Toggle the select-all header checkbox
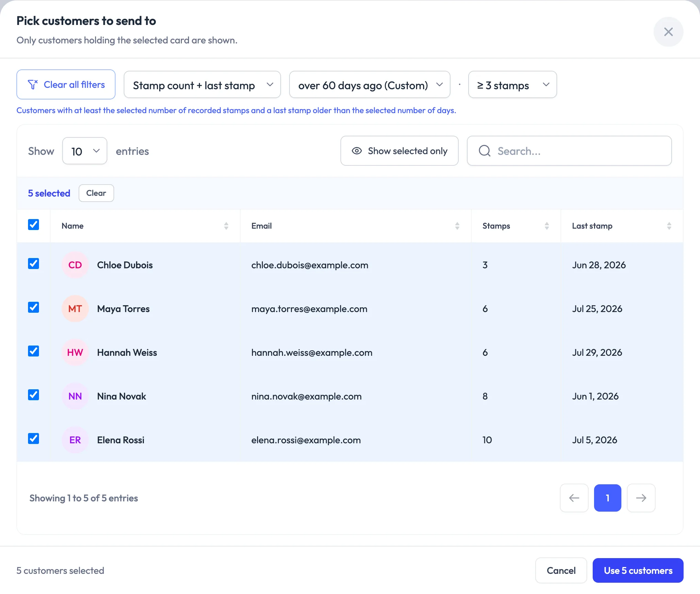 [33, 225]
